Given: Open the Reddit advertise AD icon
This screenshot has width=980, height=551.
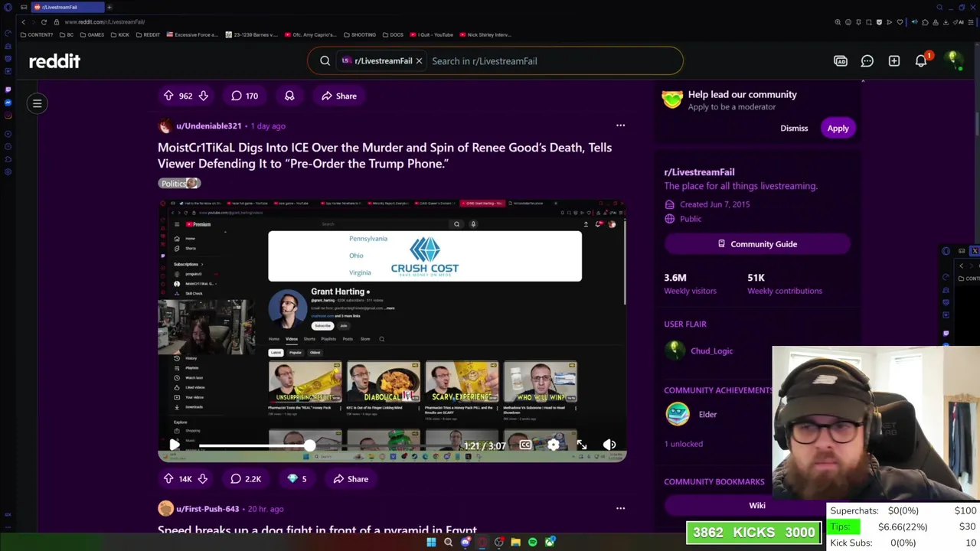Looking at the screenshot, I should click(841, 61).
